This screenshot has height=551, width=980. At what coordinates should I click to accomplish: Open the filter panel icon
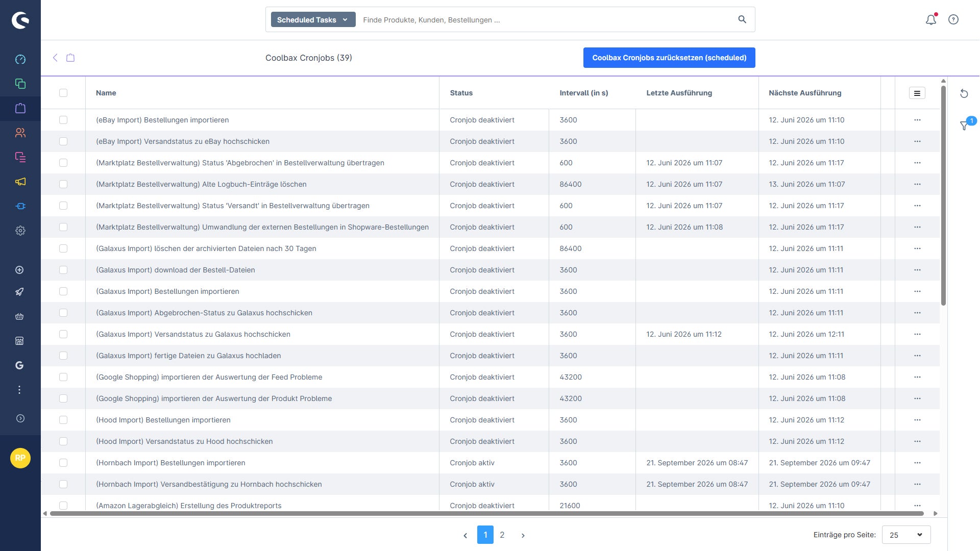[964, 126]
